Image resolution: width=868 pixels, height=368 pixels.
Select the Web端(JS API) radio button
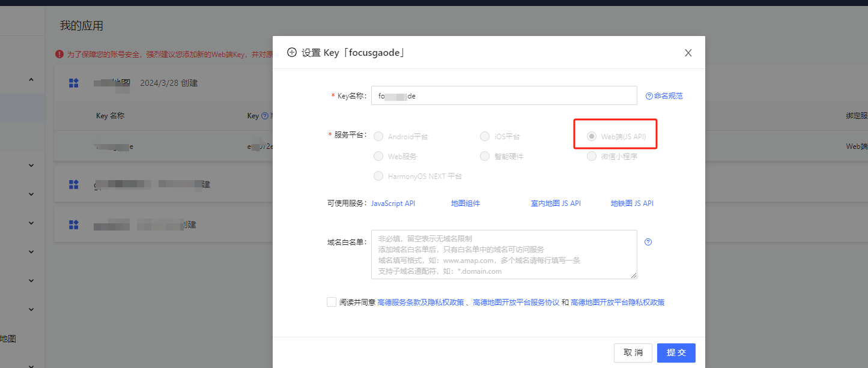pyautogui.click(x=592, y=136)
